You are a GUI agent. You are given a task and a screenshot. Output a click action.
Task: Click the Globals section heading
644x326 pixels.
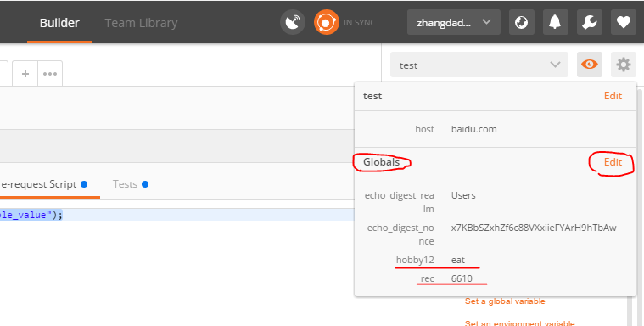381,162
